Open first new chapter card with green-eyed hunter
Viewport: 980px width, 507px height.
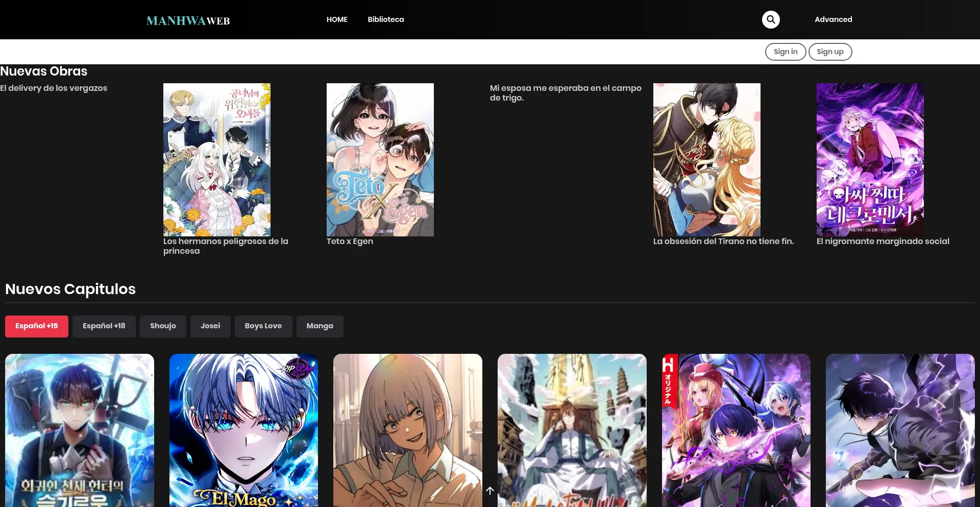(x=80, y=430)
